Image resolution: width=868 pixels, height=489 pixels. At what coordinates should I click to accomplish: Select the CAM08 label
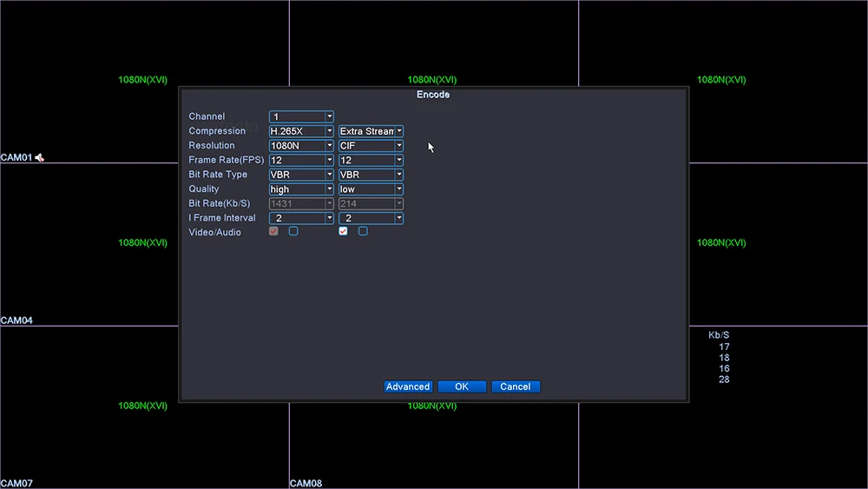click(x=306, y=484)
